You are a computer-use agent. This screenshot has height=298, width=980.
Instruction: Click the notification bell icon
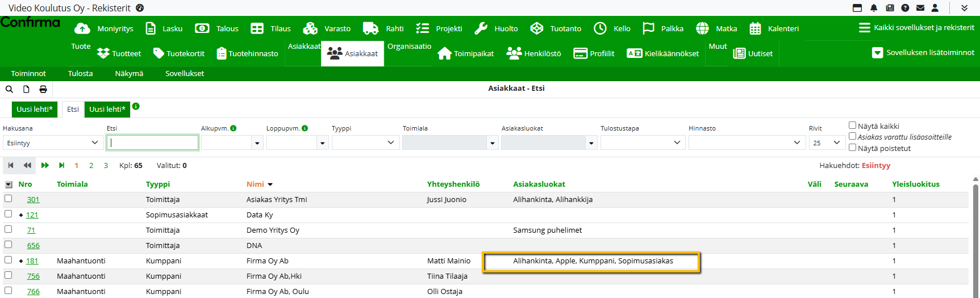pyautogui.click(x=874, y=8)
